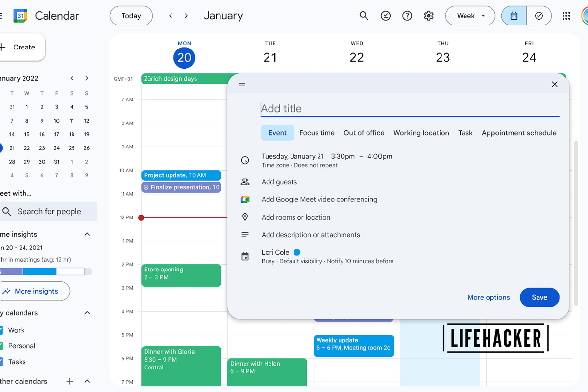Open the Zürich design days event
The width and height of the screenshot is (588, 392).
(185, 79)
